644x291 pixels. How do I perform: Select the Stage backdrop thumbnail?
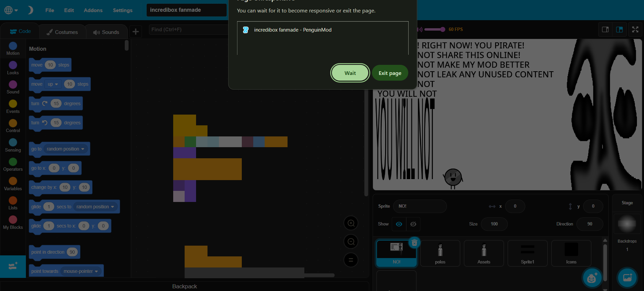(627, 224)
